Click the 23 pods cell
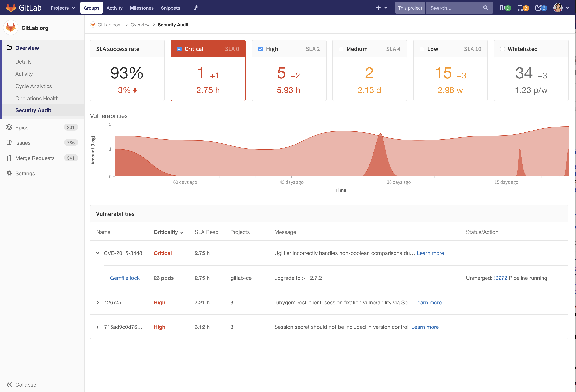This screenshot has height=392, width=576. (164, 278)
